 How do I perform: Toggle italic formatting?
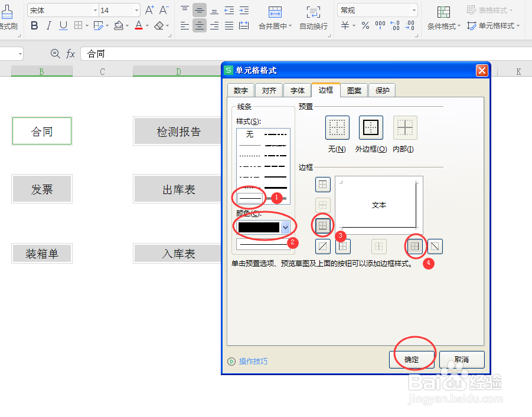pos(49,25)
